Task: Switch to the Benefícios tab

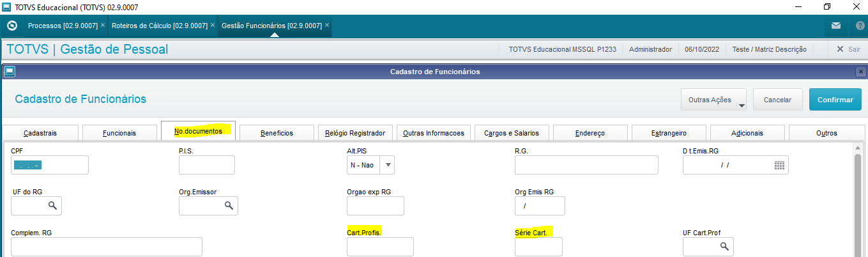Action: pos(277,133)
